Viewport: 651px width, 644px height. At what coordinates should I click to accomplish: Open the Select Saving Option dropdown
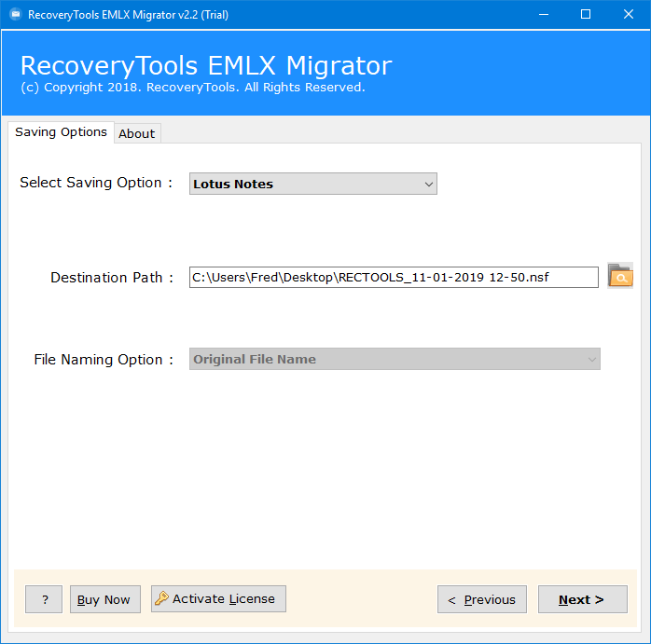coord(313,184)
